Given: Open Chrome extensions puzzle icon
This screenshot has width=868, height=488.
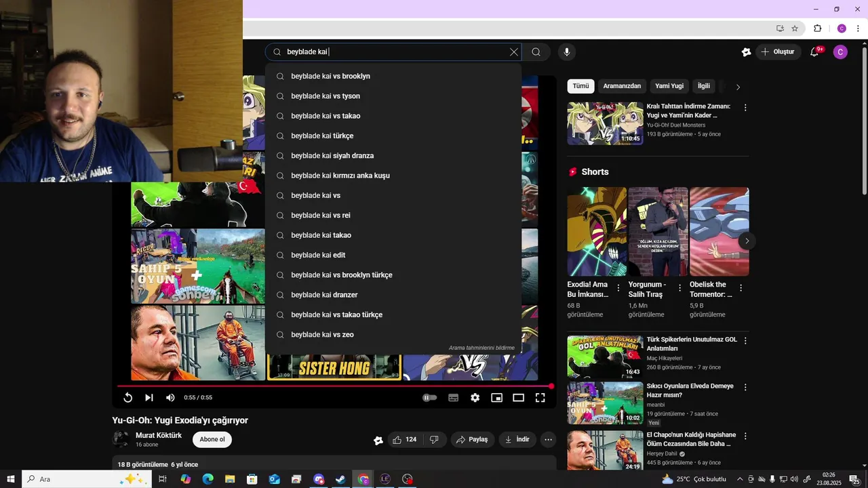Looking at the screenshot, I should tap(817, 28).
